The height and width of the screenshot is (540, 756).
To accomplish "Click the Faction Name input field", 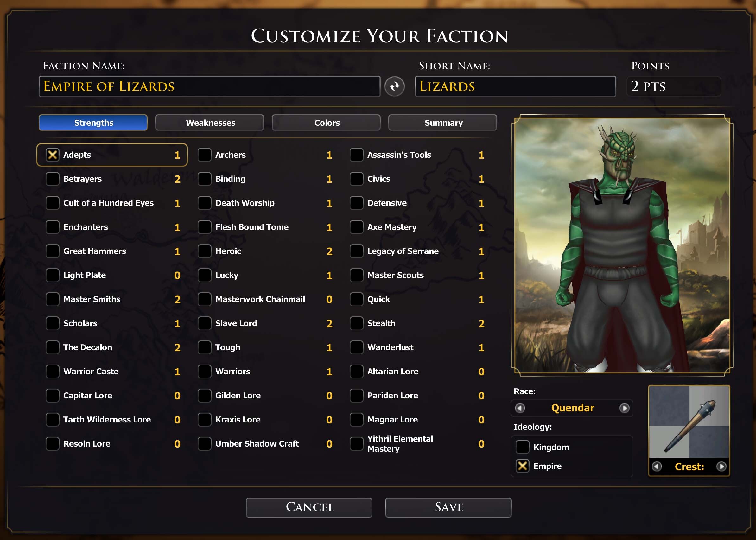I will pyautogui.click(x=209, y=86).
